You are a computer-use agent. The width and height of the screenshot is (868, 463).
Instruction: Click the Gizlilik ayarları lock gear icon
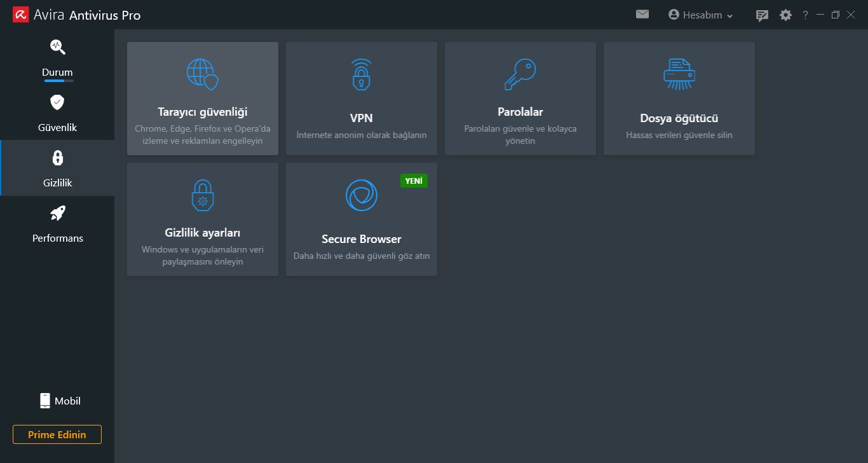tap(203, 195)
